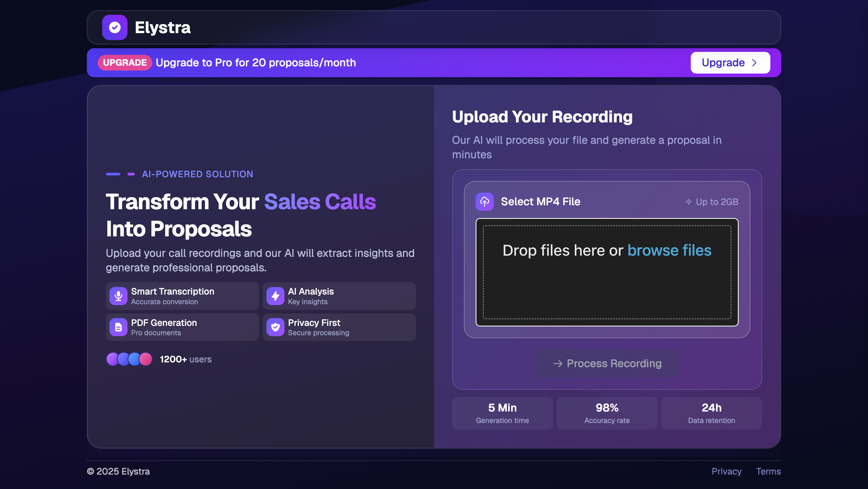The height and width of the screenshot is (489, 868).
Task: Open the browse files link
Action: (669, 250)
